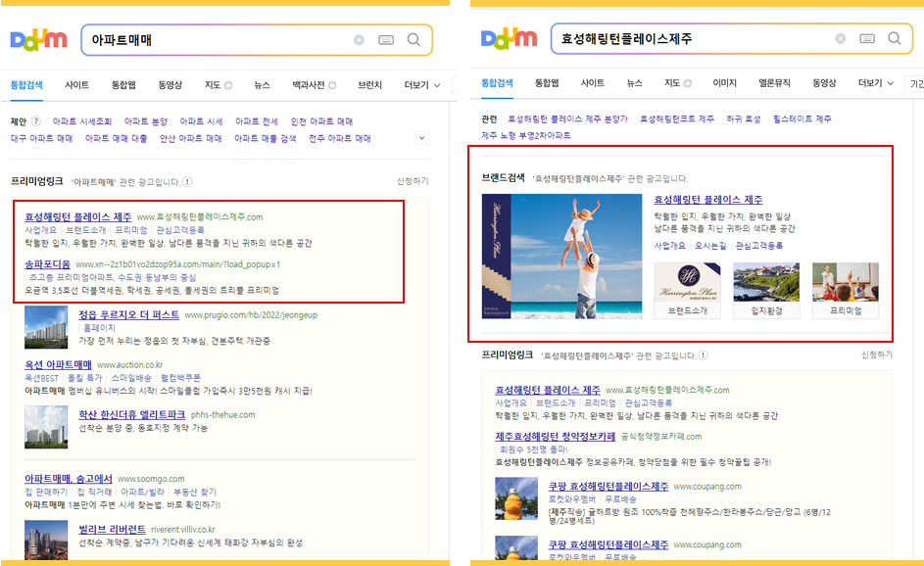The width and height of the screenshot is (924, 566).
Task: Open the 제주효성해링턴 청약정보카페 link
Action: pos(556,437)
